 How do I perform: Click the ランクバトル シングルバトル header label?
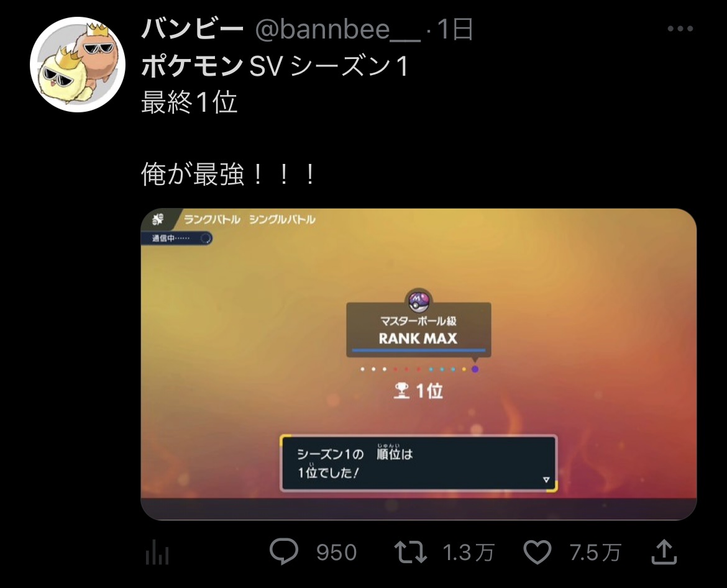(x=249, y=219)
